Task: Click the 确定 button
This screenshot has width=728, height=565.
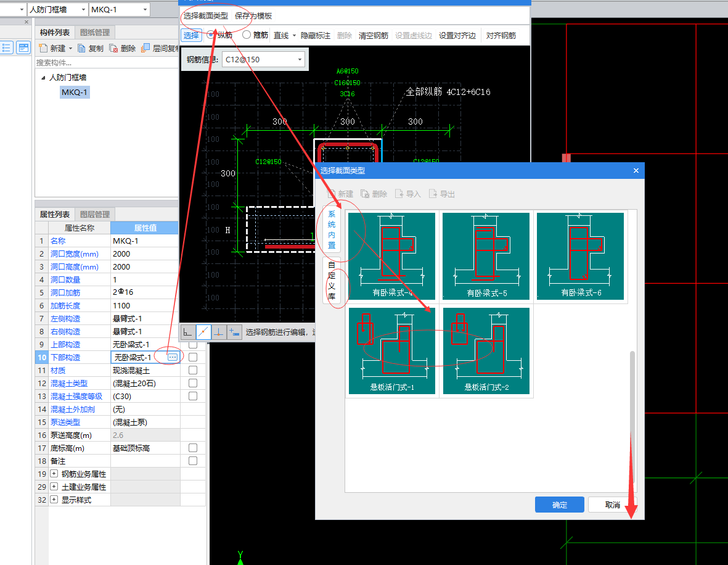Action: [x=560, y=505]
